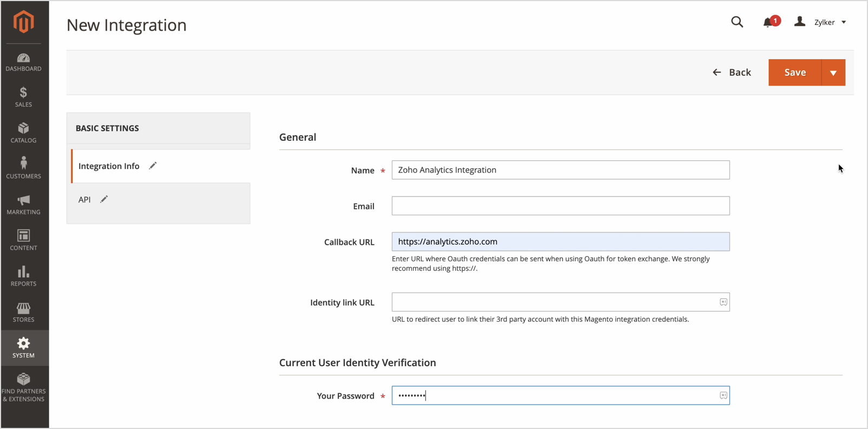Click the Magento logo
This screenshot has width=868, height=429.
pos(24,22)
